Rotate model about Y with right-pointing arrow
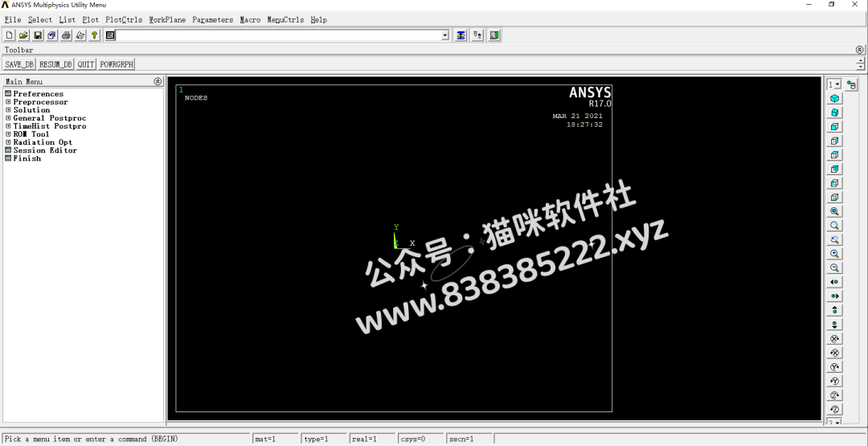The width and height of the screenshot is (868, 446). pyautogui.click(x=835, y=367)
